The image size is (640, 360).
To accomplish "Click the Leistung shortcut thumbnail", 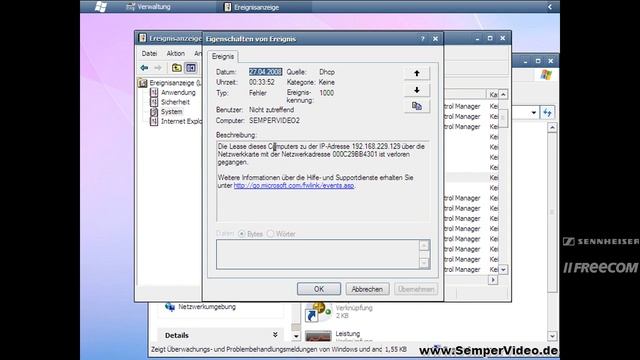I will 318,336.
